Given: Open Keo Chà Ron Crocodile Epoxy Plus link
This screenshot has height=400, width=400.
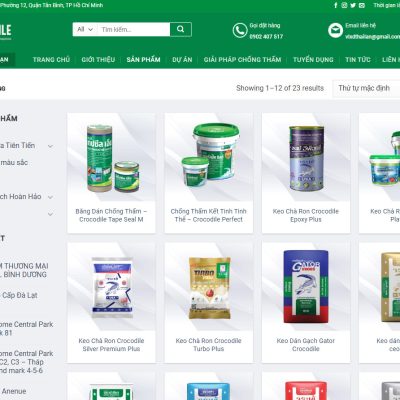Looking at the screenshot, I should [x=306, y=215].
